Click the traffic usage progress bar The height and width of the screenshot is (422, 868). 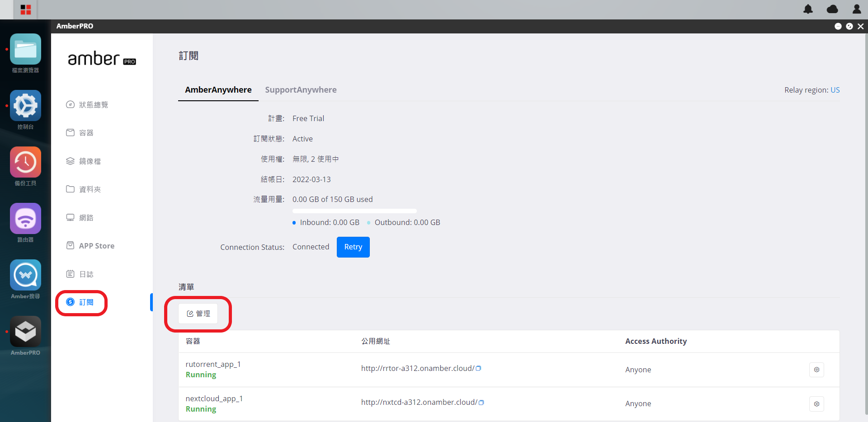(x=354, y=211)
